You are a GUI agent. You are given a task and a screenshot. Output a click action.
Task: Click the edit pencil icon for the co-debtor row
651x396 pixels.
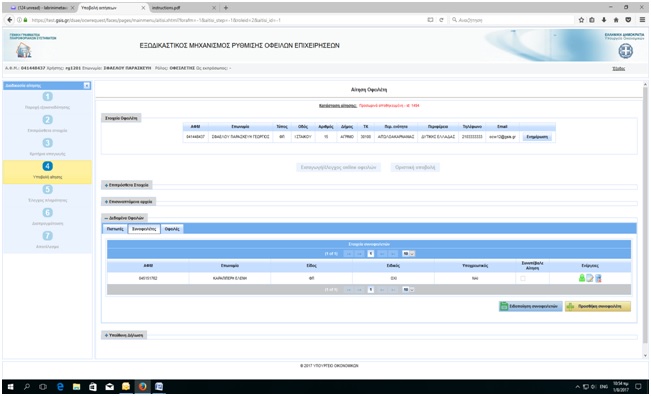pos(590,278)
